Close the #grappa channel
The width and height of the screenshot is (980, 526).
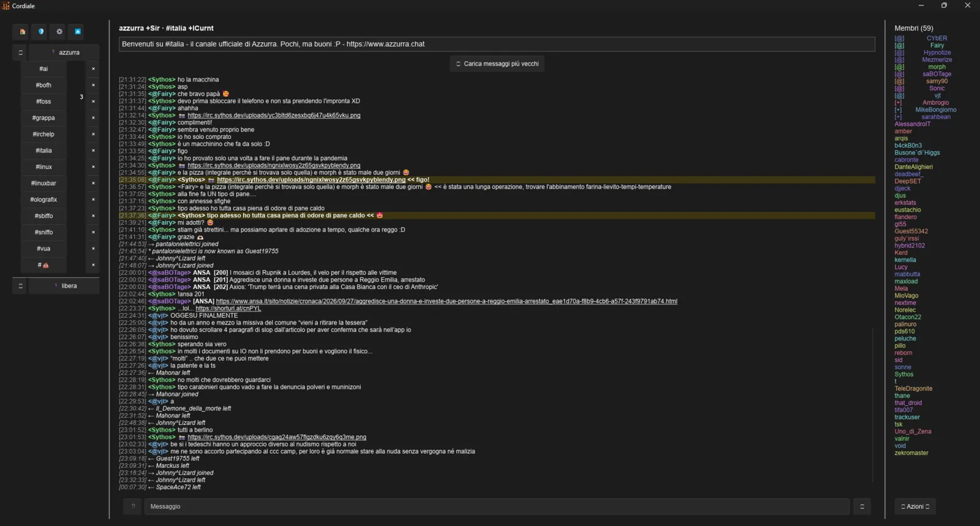[x=93, y=118]
